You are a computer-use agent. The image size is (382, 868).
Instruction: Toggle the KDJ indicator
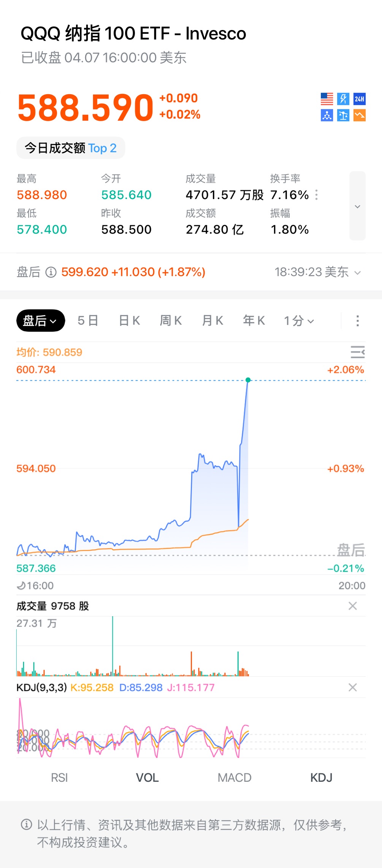(321, 778)
